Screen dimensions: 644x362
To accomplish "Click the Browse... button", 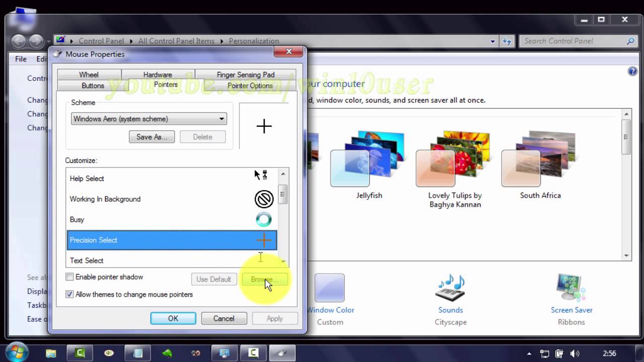I will [265, 279].
